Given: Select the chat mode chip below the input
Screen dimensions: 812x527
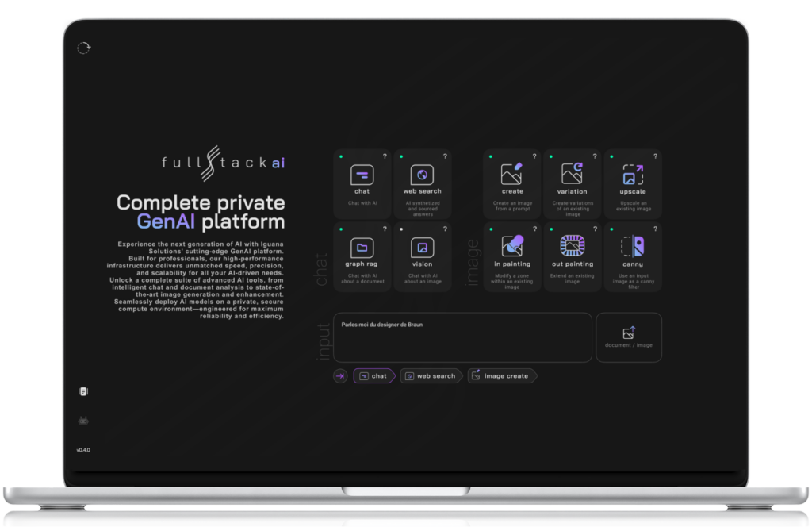Looking at the screenshot, I should click(x=374, y=376).
